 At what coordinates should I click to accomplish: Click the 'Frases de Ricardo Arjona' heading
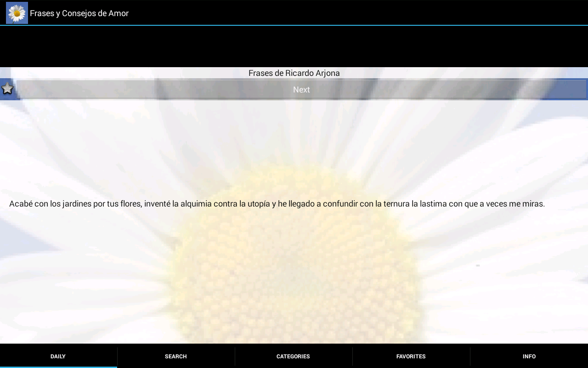point(294,73)
